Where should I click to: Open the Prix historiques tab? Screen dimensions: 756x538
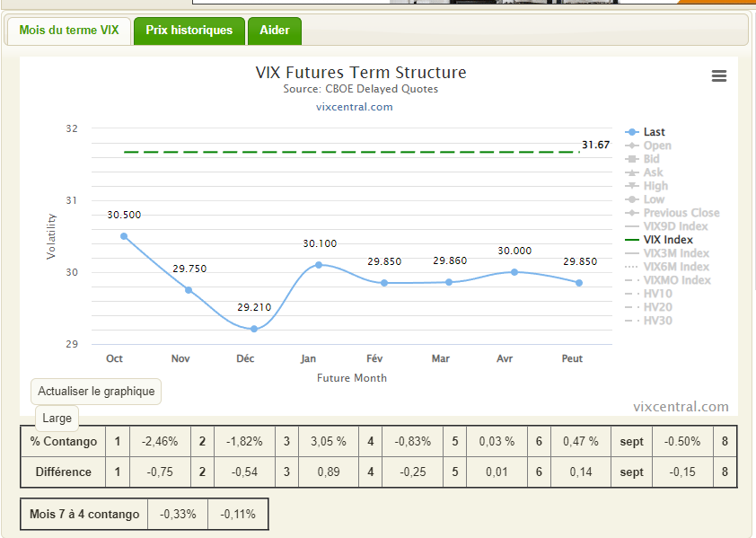click(x=189, y=31)
